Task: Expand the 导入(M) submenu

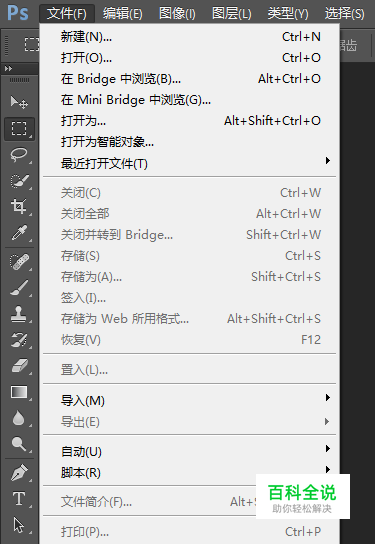Action: click(x=189, y=400)
